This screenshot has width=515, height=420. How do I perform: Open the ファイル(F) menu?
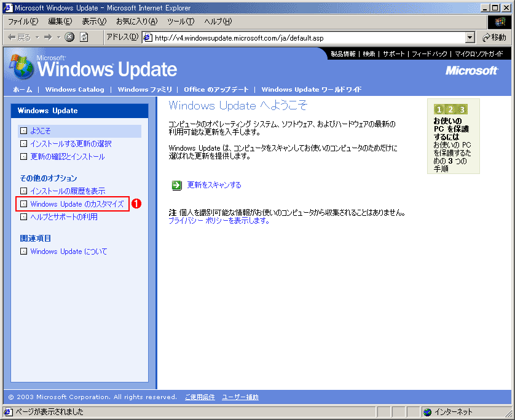(x=23, y=22)
